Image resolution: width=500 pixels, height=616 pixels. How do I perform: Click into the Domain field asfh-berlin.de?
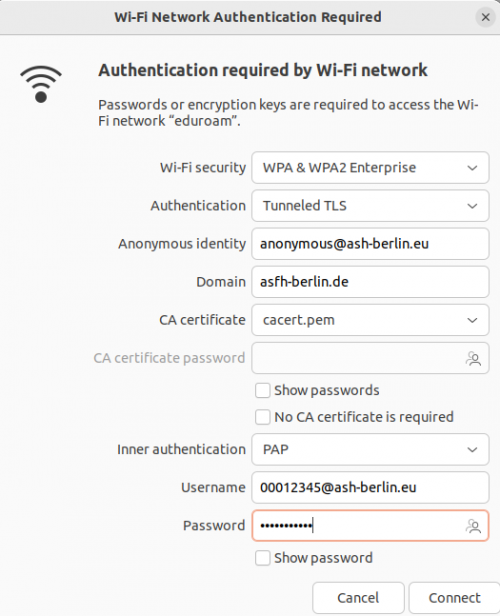point(370,282)
